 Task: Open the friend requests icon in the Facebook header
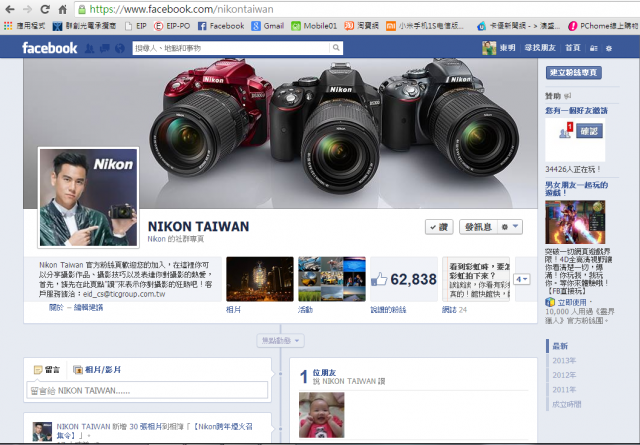tap(89, 49)
